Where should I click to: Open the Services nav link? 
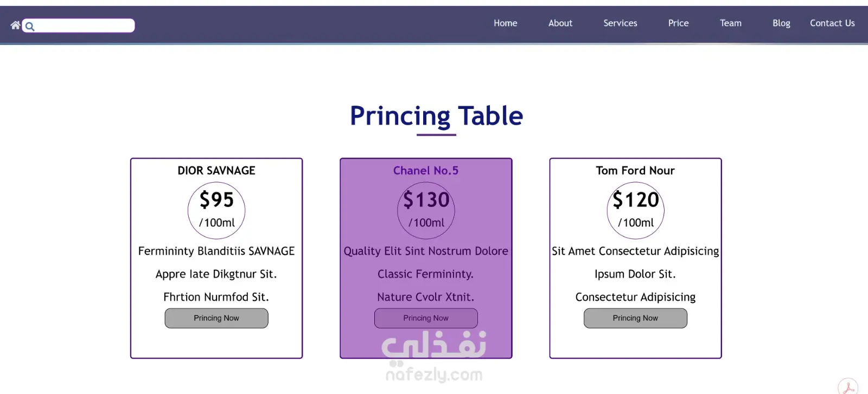coord(620,23)
